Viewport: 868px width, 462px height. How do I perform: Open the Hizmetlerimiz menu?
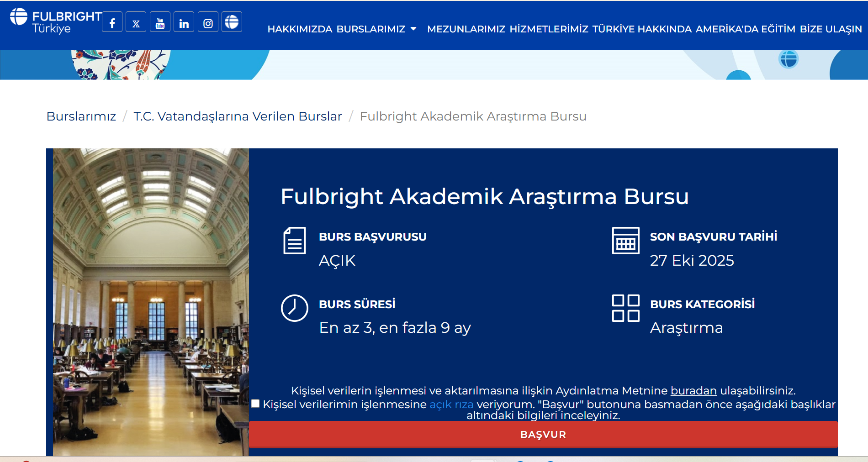click(x=549, y=29)
